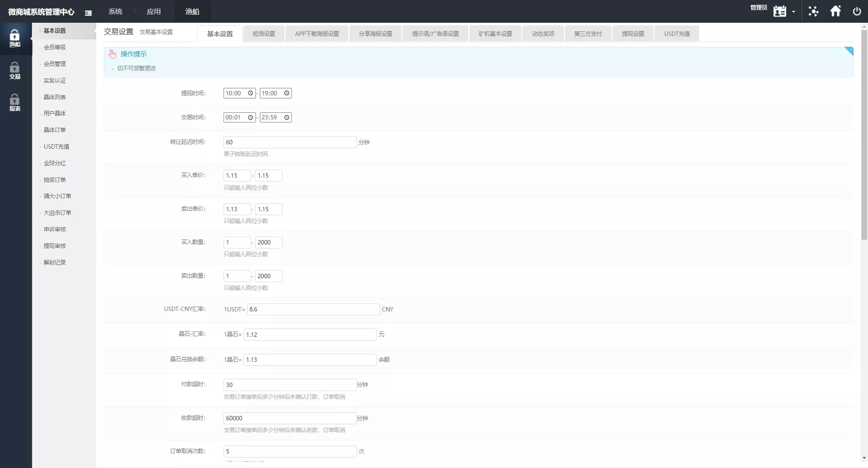Click the 渔船 lock icon in sidebar
The width and height of the screenshot is (868, 468).
[x=15, y=36]
